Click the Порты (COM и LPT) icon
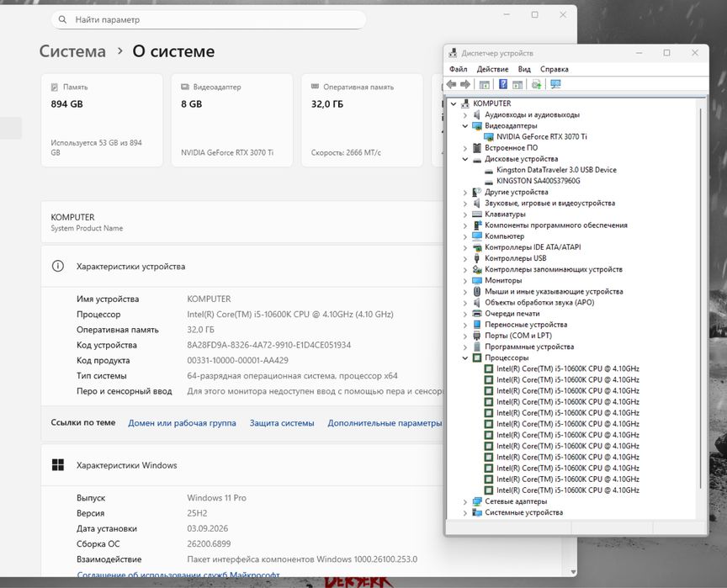 476,336
